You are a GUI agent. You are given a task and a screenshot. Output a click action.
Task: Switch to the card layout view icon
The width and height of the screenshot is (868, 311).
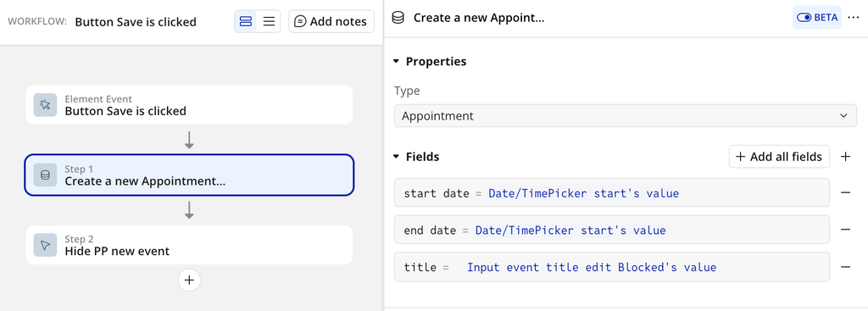[246, 21]
